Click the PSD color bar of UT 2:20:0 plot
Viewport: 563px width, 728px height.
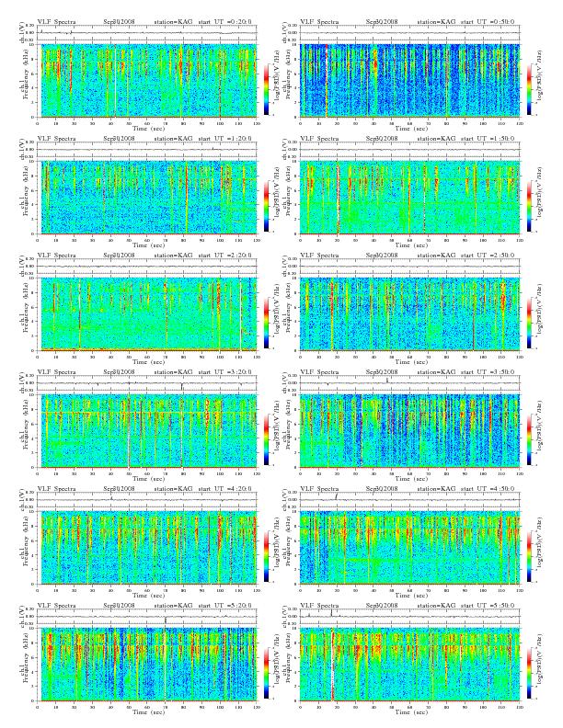point(266,323)
